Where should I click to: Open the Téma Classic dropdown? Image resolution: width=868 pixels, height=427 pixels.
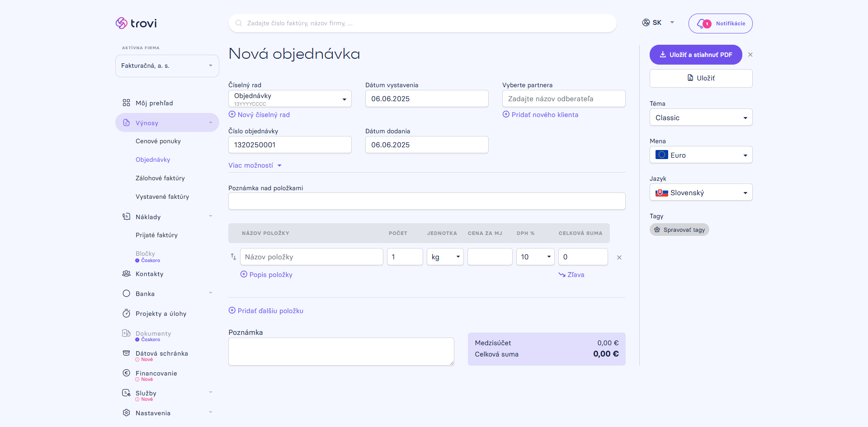701,117
